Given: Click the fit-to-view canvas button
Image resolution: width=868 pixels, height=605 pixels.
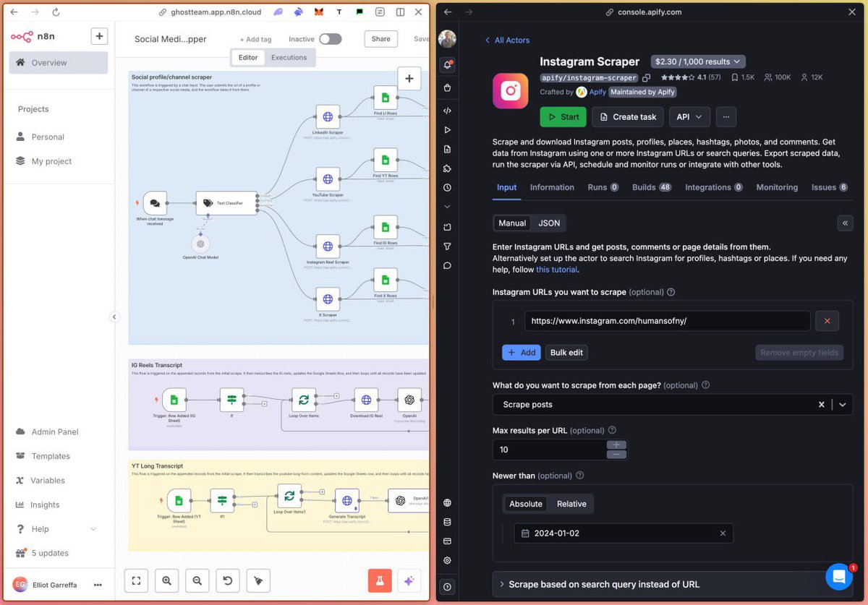Looking at the screenshot, I should click(x=137, y=580).
